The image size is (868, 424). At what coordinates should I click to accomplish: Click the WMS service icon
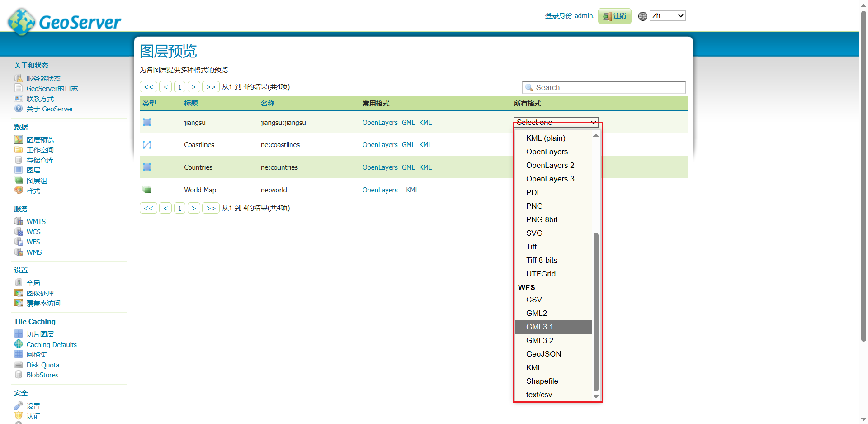[x=19, y=252]
